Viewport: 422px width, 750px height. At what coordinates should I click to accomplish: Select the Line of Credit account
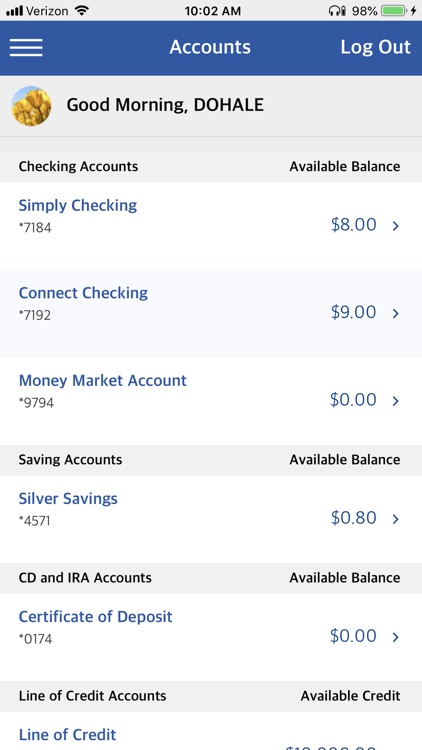coord(67,735)
